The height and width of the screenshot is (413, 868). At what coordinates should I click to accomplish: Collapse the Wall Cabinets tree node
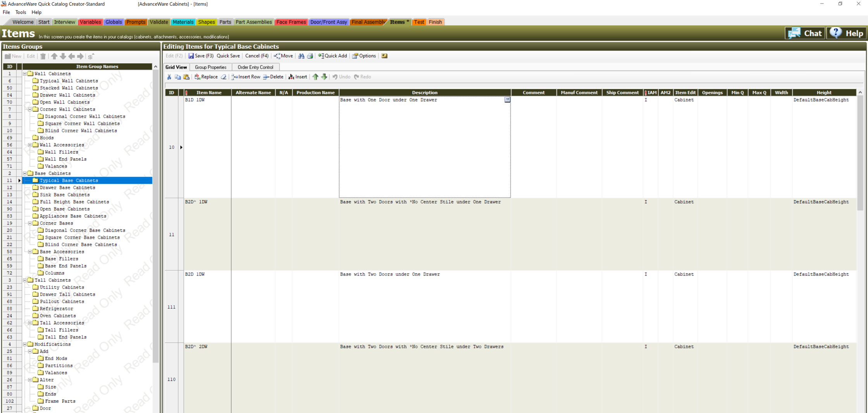25,74
